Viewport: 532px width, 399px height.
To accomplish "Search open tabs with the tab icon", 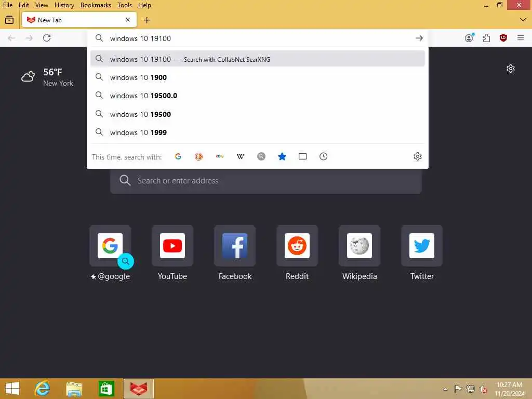I will pyautogui.click(x=303, y=156).
